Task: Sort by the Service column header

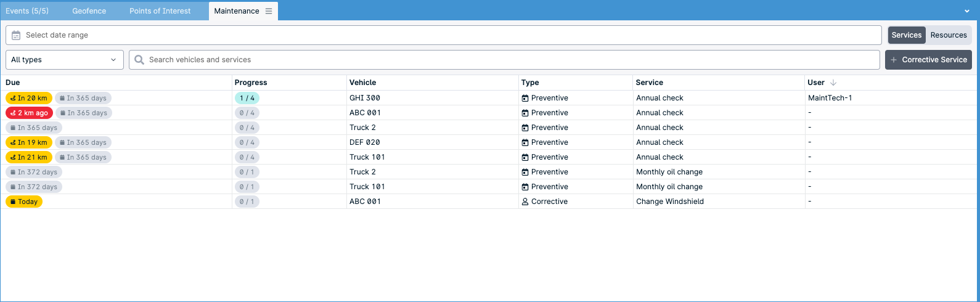Action: (x=650, y=83)
